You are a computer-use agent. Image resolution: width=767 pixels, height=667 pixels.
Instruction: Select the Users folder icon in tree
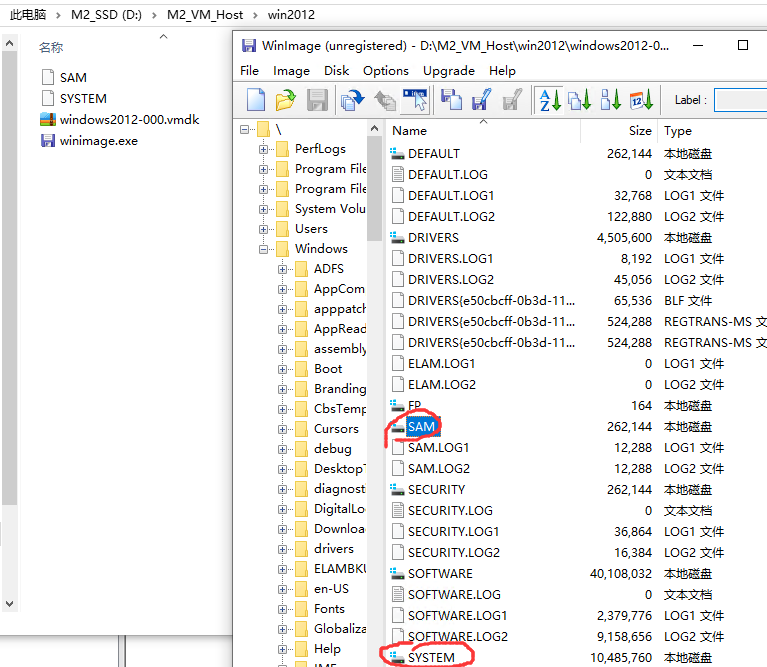point(282,229)
